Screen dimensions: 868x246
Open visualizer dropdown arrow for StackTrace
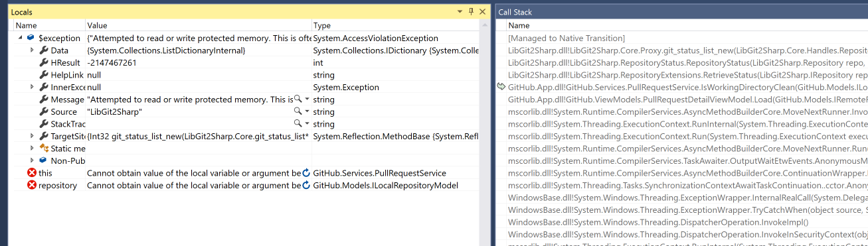coord(307,124)
